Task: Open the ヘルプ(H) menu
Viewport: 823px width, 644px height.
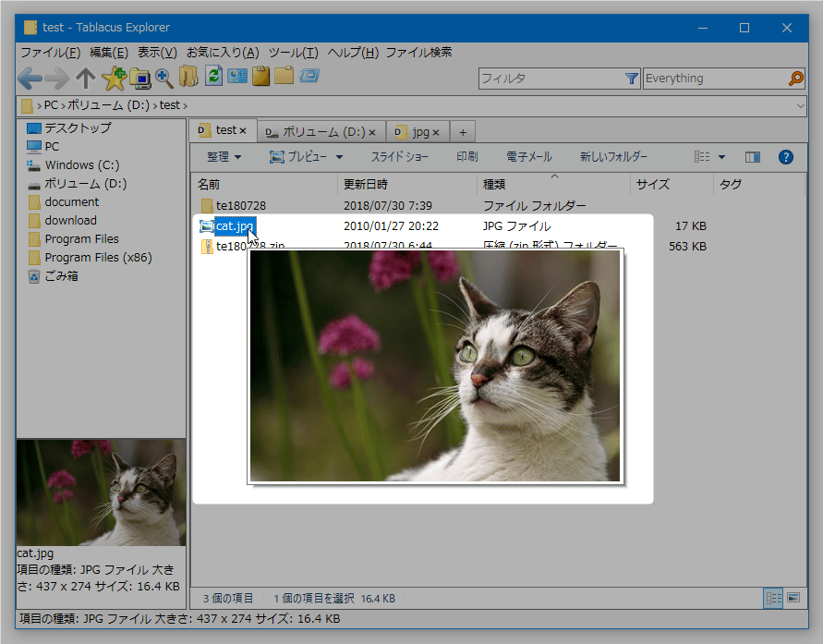Action: click(353, 53)
